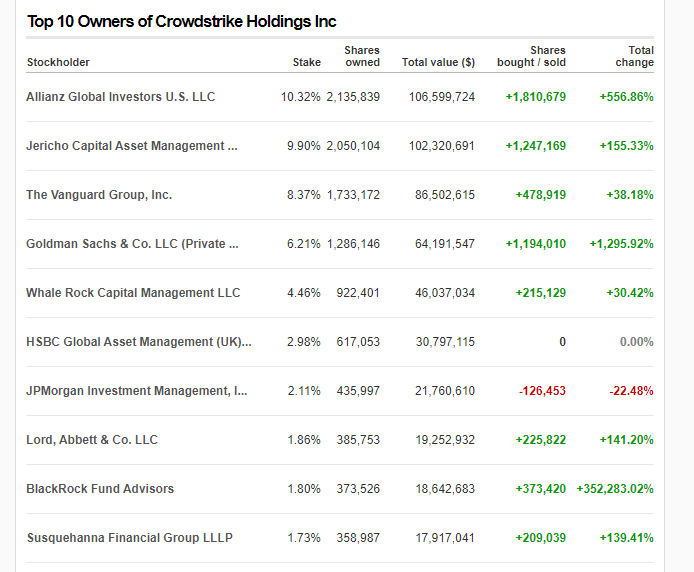Click the 10.32% stake value
Image resolution: width=694 pixels, height=572 pixels.
[301, 97]
